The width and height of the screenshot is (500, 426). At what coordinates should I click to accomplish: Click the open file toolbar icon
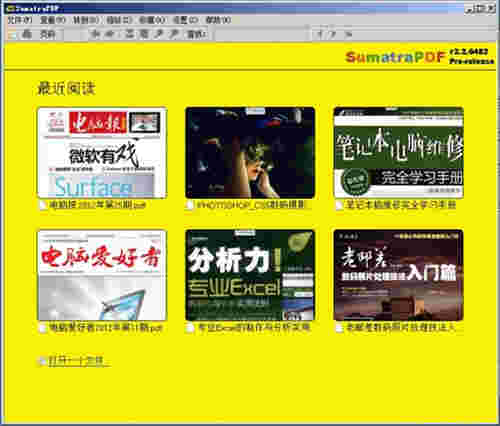click(x=12, y=34)
